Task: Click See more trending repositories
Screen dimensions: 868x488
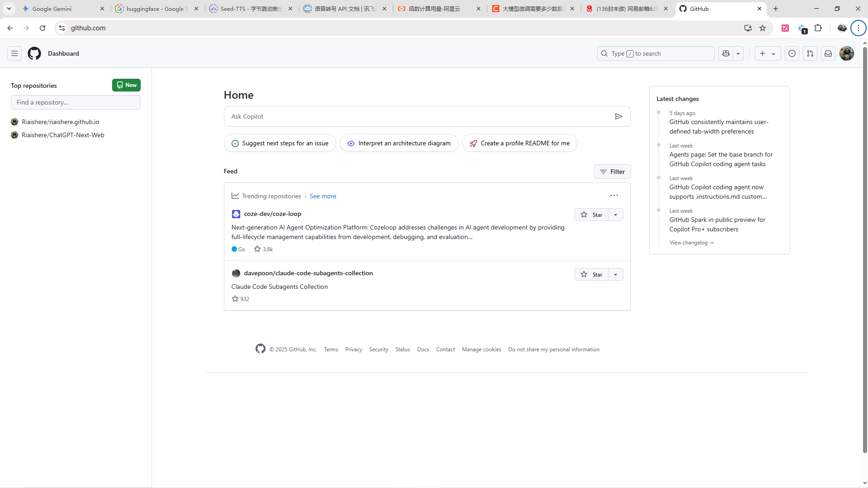Action: tap(323, 196)
